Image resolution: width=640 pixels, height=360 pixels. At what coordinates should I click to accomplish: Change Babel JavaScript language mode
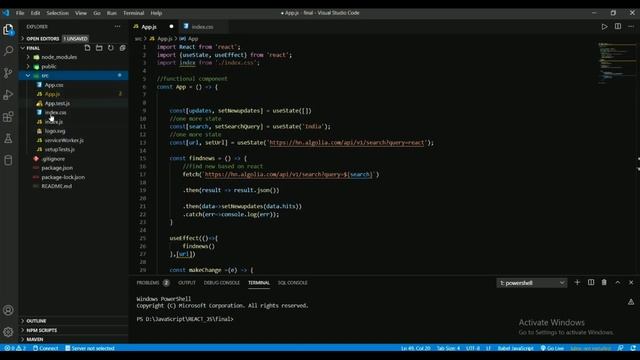tap(516, 348)
